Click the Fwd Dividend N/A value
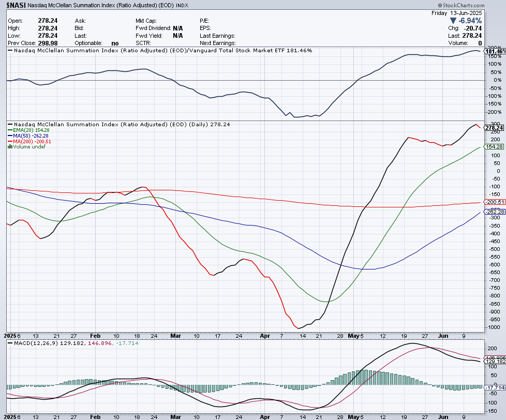506x420 pixels. point(178,28)
